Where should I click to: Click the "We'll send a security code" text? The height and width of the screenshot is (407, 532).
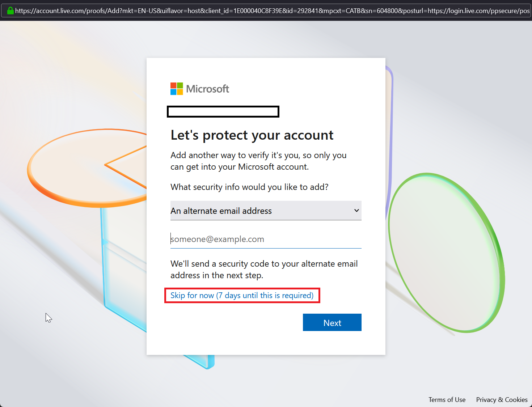coord(264,270)
